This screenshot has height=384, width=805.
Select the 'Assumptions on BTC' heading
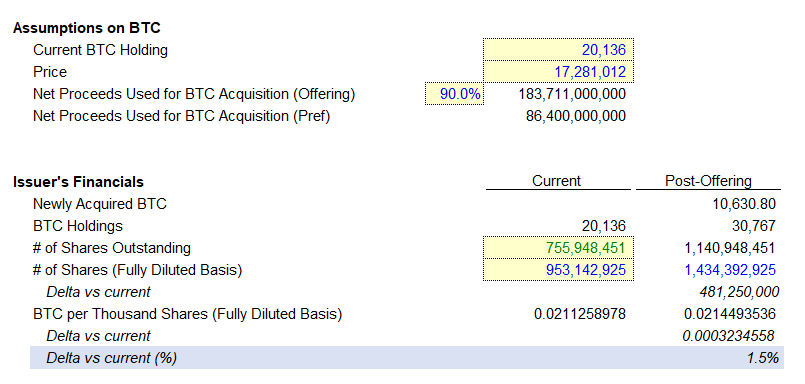pyautogui.click(x=87, y=28)
